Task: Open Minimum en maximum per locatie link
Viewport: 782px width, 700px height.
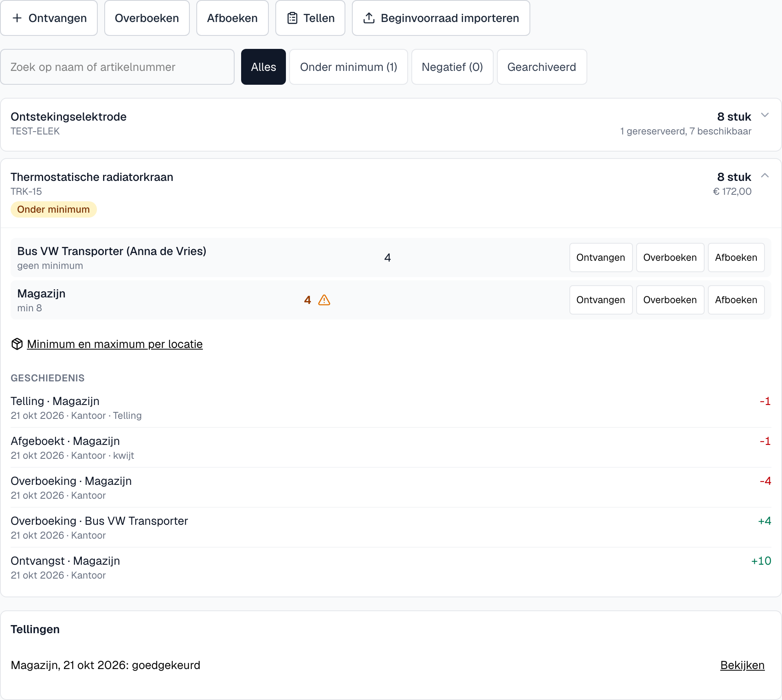Action: (115, 344)
